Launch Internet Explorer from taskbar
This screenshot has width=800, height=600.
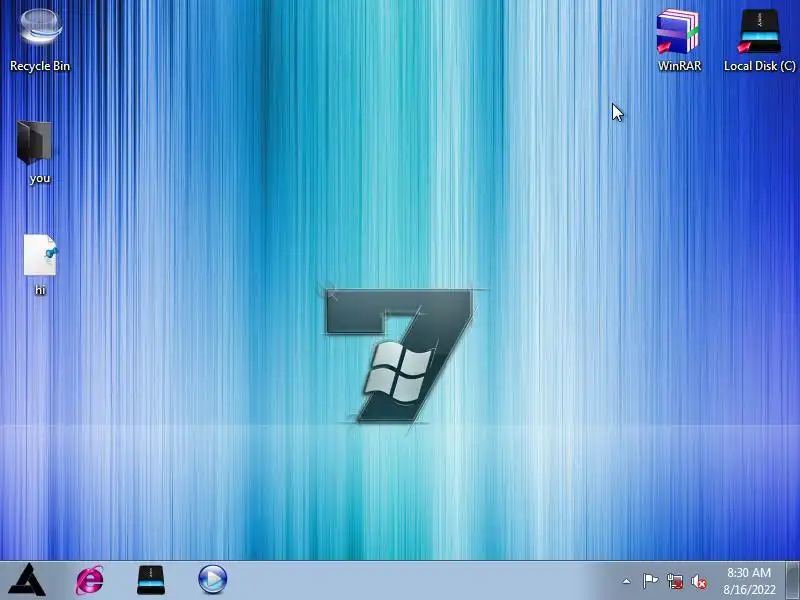pos(90,580)
